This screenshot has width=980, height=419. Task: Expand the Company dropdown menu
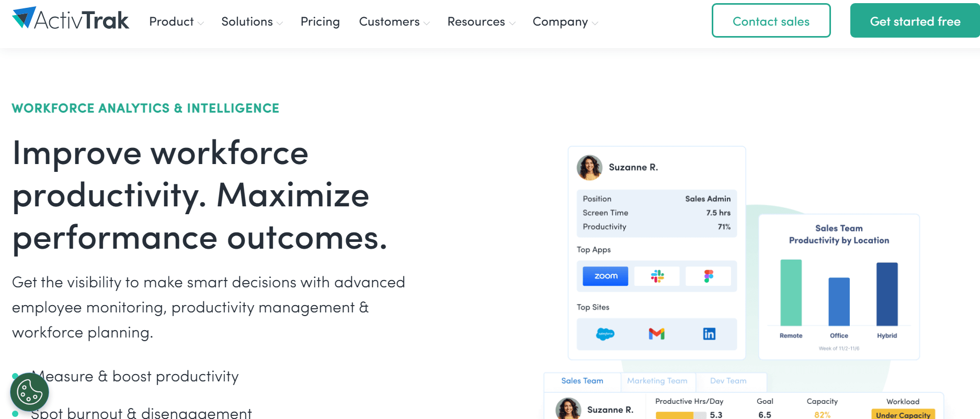tap(565, 21)
